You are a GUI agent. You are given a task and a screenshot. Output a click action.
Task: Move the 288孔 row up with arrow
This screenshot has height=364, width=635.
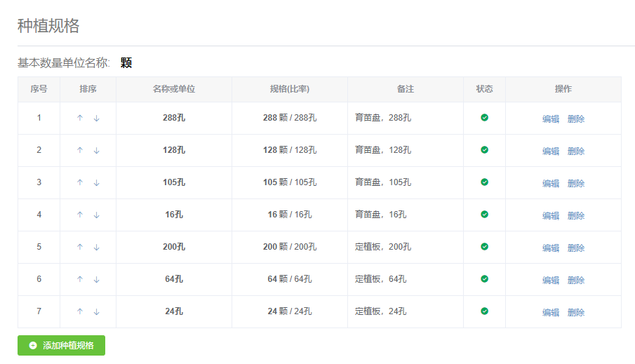pos(80,118)
